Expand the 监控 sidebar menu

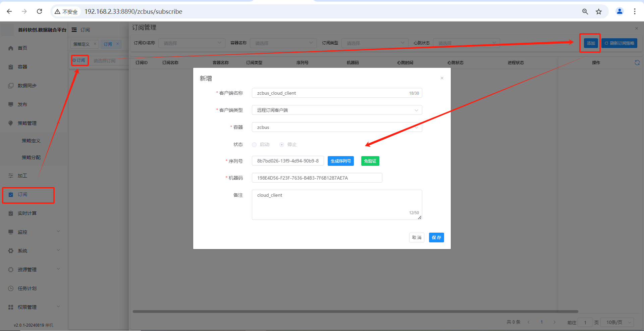click(x=34, y=232)
